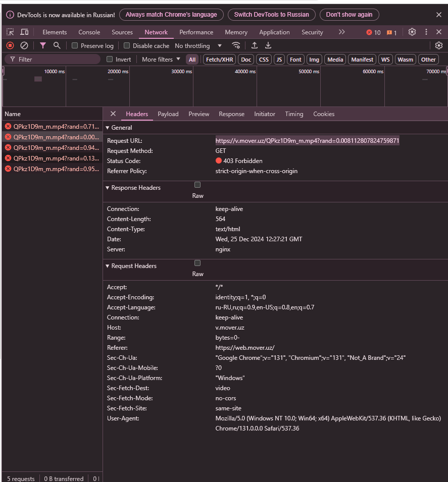Select request QPkz1D9m_m.mp4?rand=0.71

52,126
